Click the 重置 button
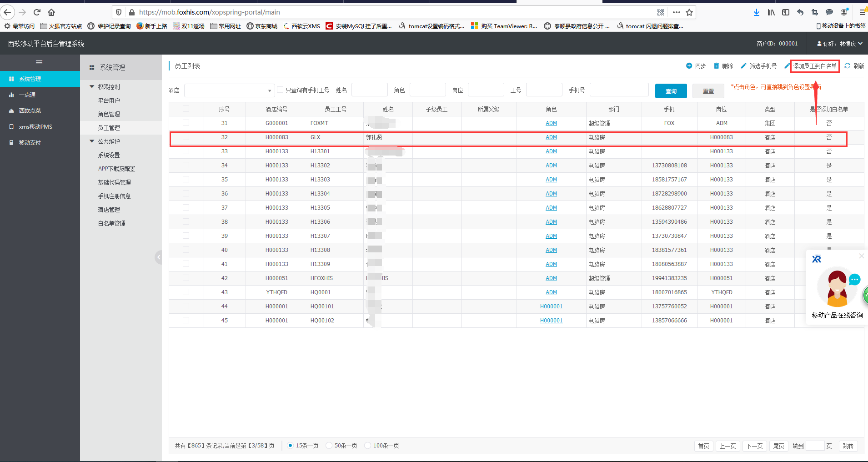This screenshot has width=868, height=462. (x=708, y=91)
